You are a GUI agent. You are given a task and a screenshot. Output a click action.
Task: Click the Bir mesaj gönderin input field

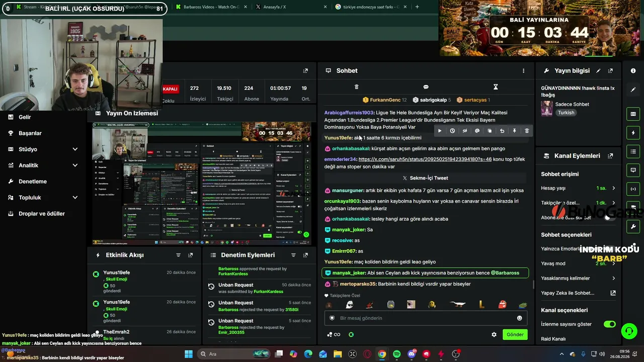[x=426, y=318]
